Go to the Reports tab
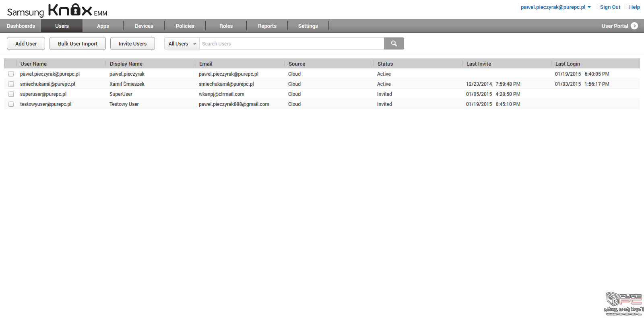644x318 pixels. click(x=267, y=26)
